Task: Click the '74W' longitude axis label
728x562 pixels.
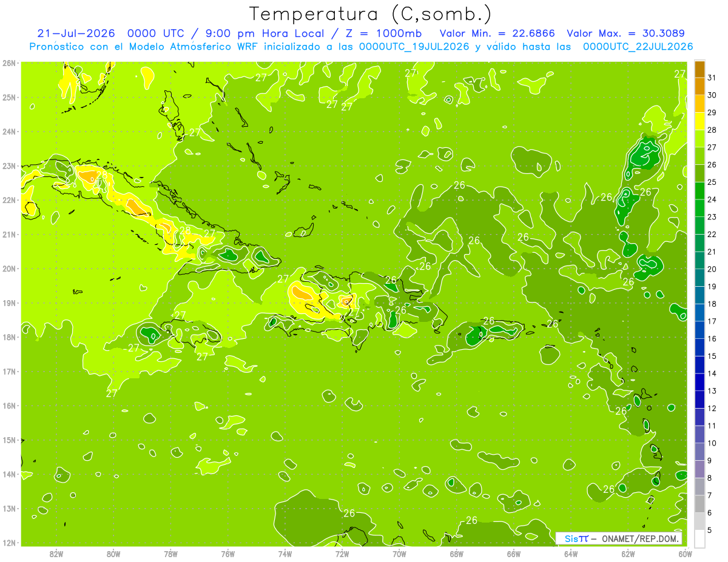Action: (285, 554)
